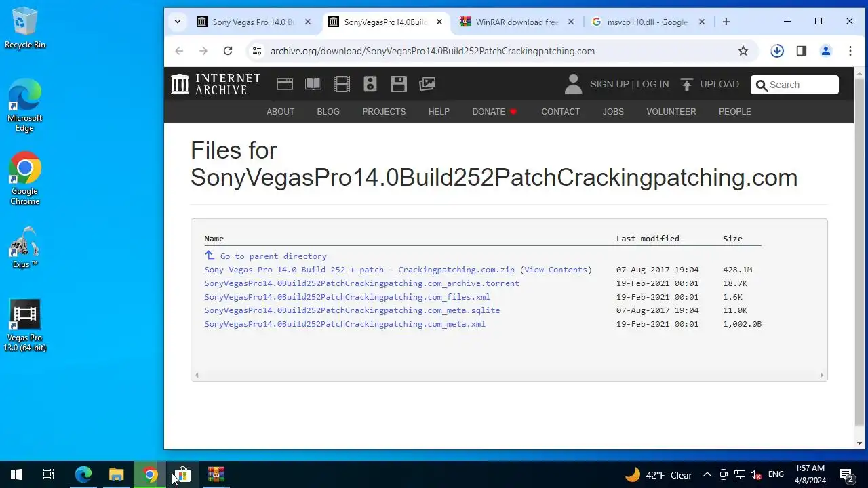Click the UPLOAD link
This screenshot has height=488, width=868.
719,84
